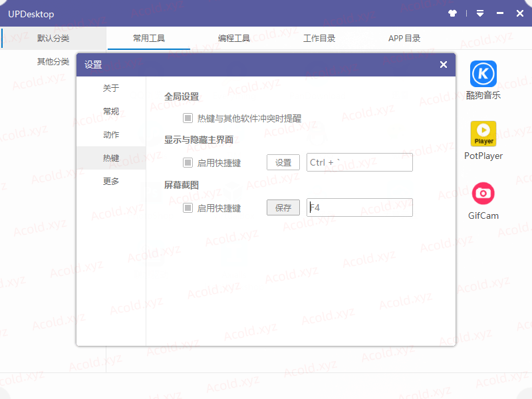Click 保存 button for screenshot hotkey
Image resolution: width=532 pixels, height=399 pixels.
click(x=283, y=207)
